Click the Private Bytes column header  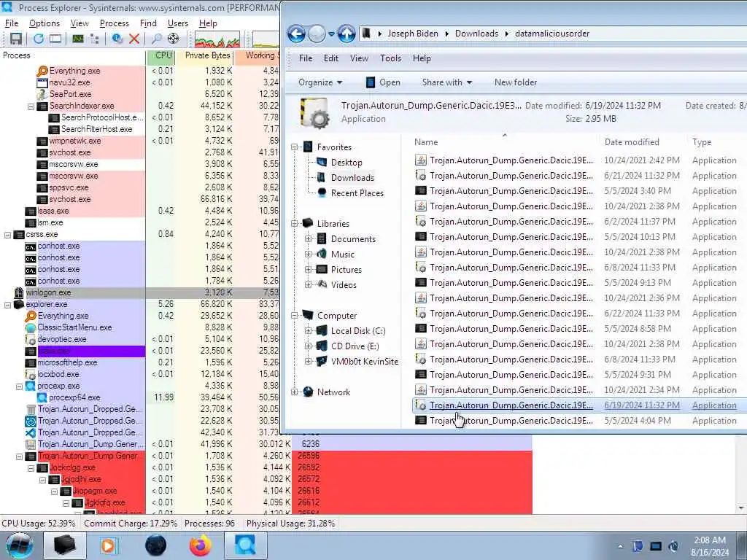[x=205, y=55]
